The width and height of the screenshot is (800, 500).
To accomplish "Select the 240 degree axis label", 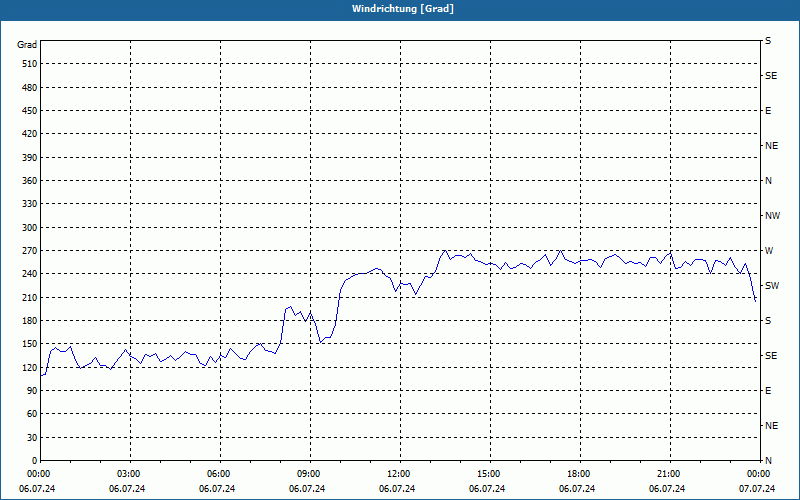I will point(30,274).
